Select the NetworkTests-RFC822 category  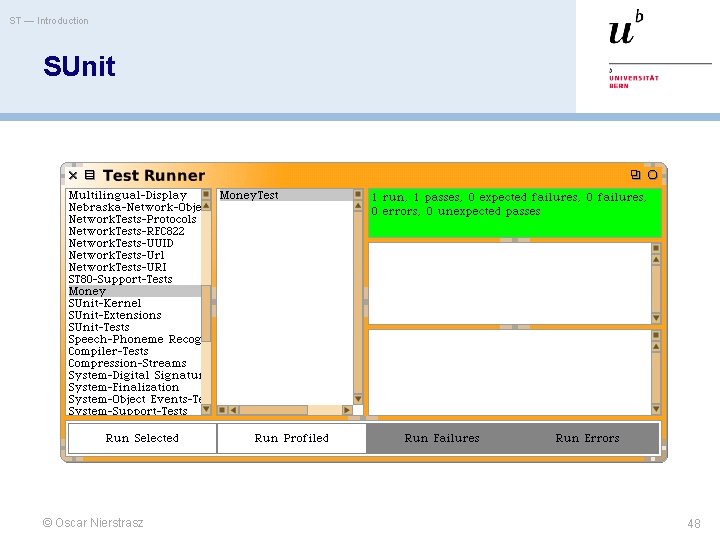pos(134,231)
